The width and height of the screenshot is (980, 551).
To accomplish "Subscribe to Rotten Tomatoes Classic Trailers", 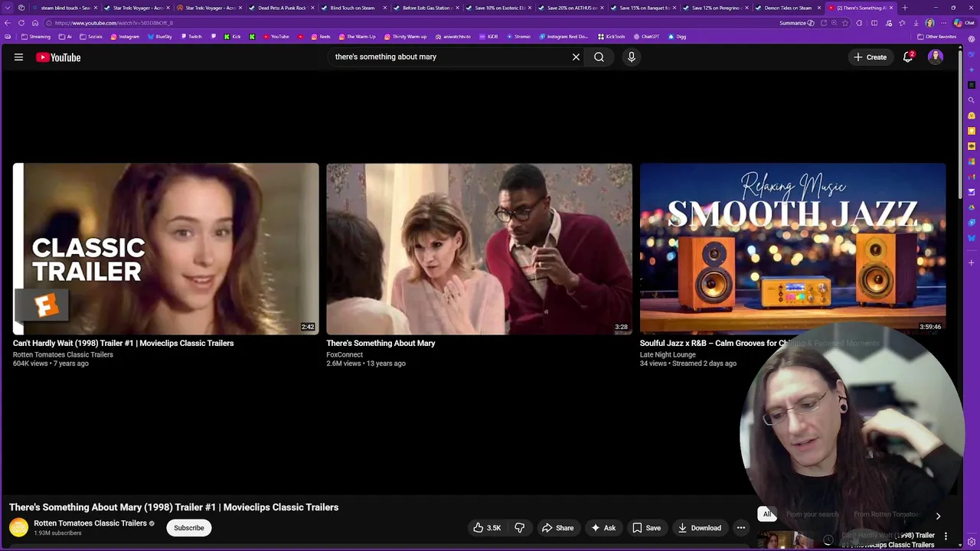I will coord(188,527).
